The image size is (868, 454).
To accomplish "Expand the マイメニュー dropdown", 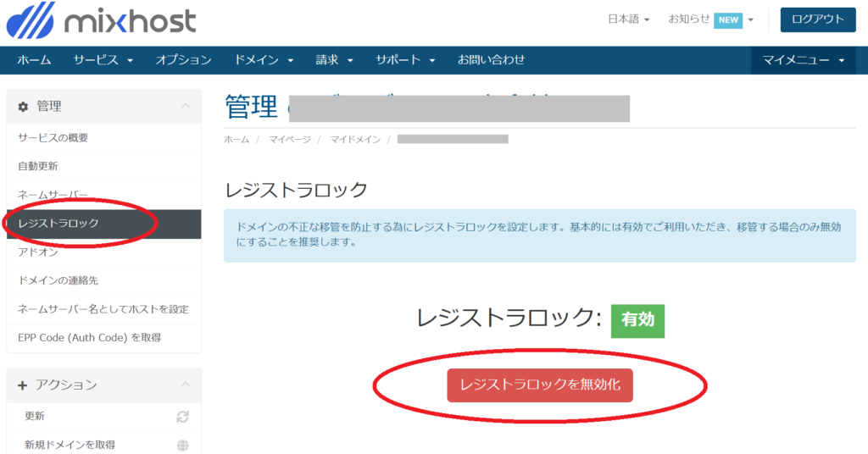I will pyautogui.click(x=803, y=60).
